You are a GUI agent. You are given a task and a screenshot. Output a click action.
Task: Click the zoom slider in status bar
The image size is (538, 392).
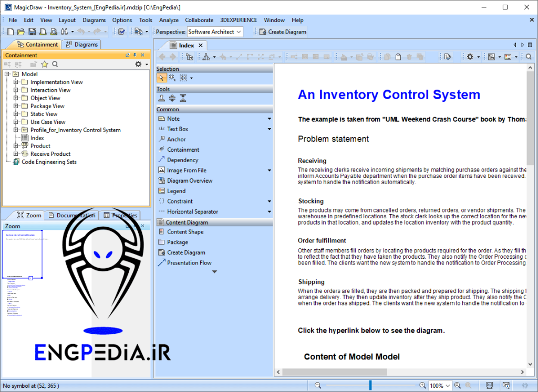coord(370,386)
